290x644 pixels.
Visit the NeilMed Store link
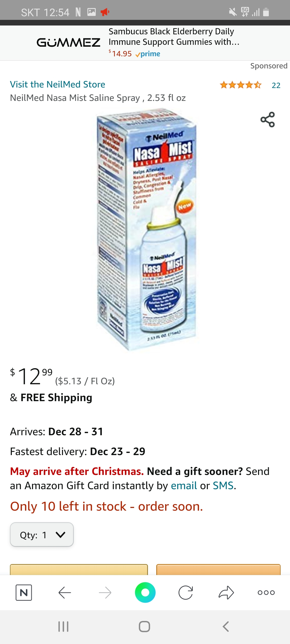57,84
